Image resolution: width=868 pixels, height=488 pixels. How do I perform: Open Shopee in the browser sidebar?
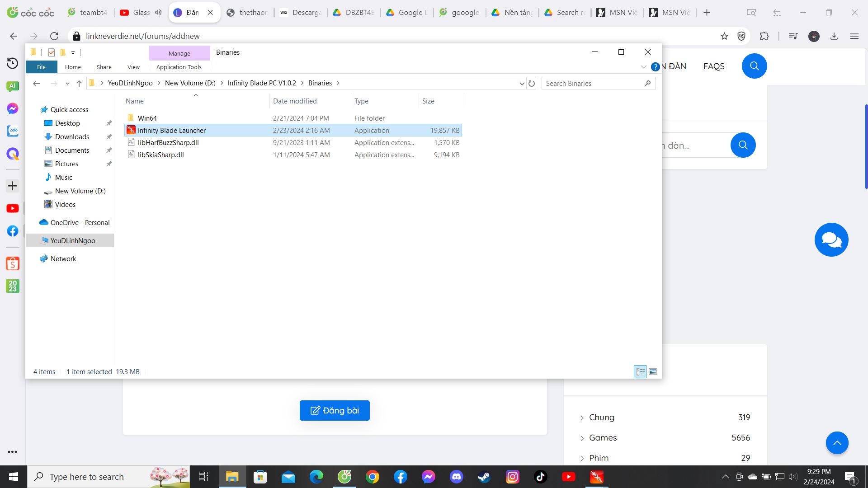13,263
